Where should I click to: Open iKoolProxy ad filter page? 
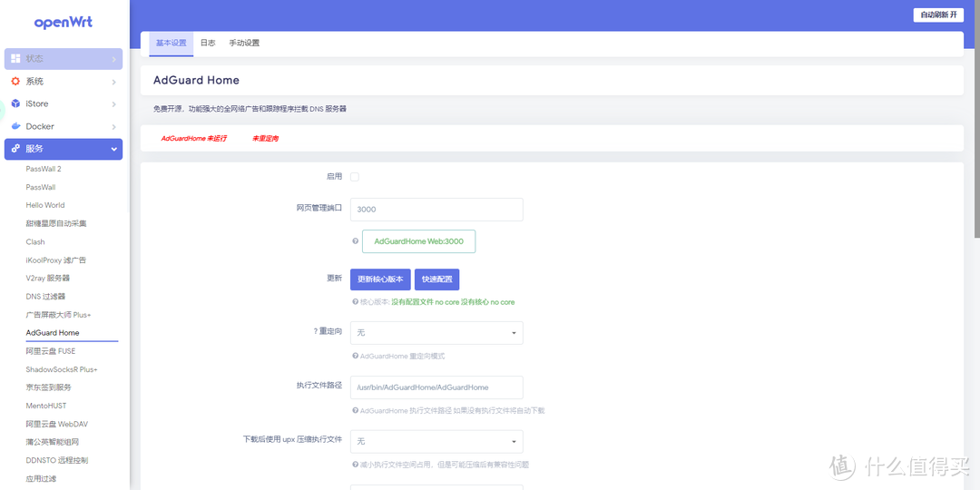coord(56,260)
